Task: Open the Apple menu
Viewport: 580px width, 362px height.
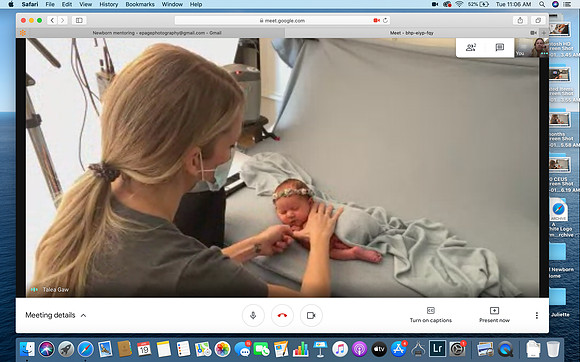Action: (x=11, y=4)
